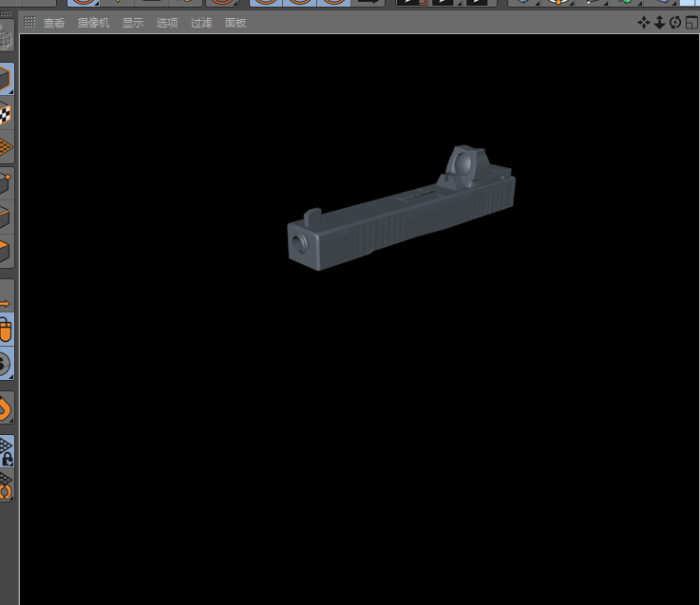The width and height of the screenshot is (700, 605).
Task: Select Model mode in left toolbar
Action: point(5,80)
